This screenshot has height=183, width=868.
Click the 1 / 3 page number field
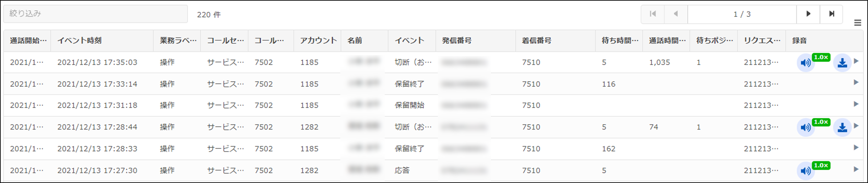pyautogui.click(x=742, y=14)
